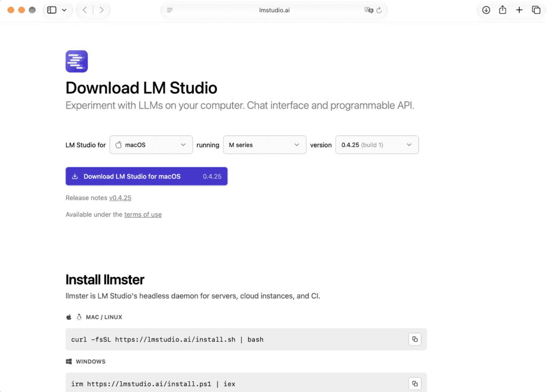547x392 pixels.
Task: Copy the irm PowerShell install command
Action: [415, 383]
